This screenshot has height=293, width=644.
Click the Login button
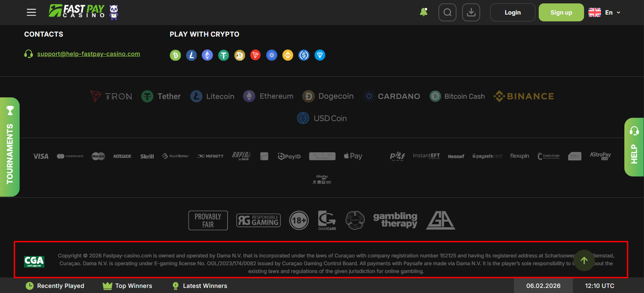point(513,13)
